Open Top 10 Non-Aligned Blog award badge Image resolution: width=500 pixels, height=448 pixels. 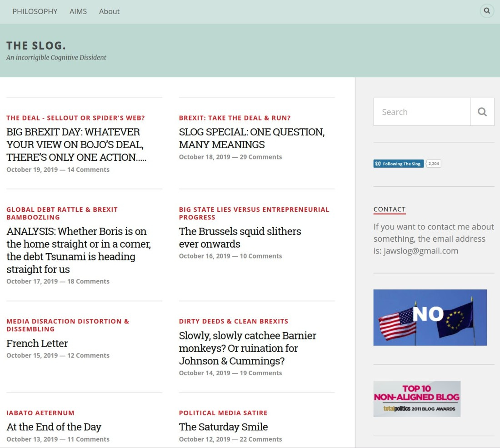tap(417, 398)
